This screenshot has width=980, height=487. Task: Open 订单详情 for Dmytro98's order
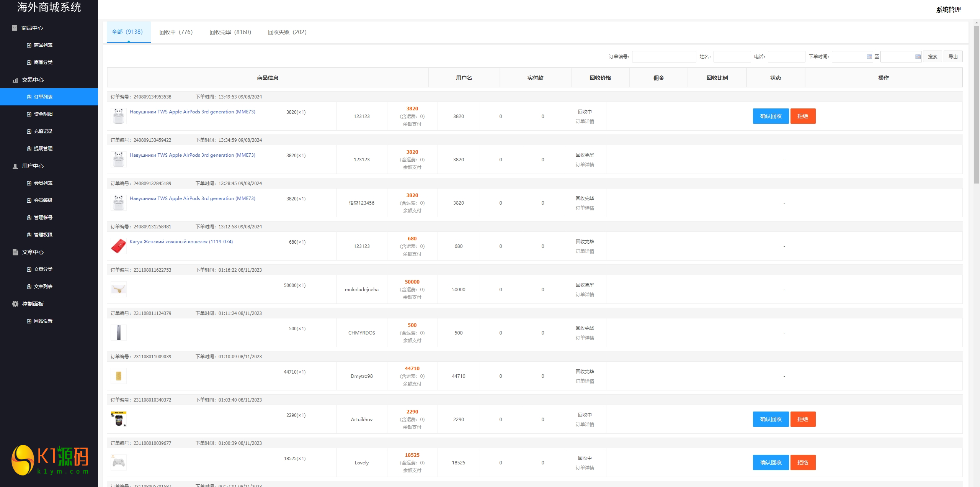click(x=585, y=381)
